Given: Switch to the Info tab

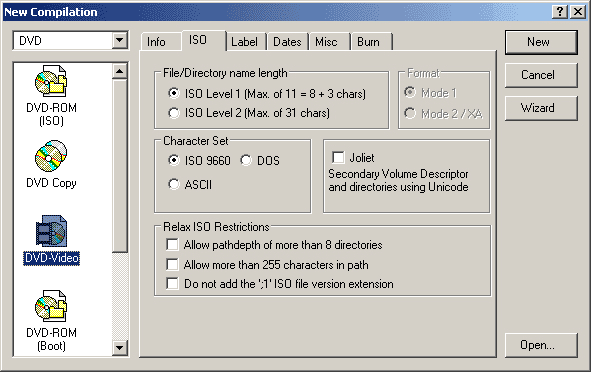Looking at the screenshot, I should pyautogui.click(x=161, y=41).
